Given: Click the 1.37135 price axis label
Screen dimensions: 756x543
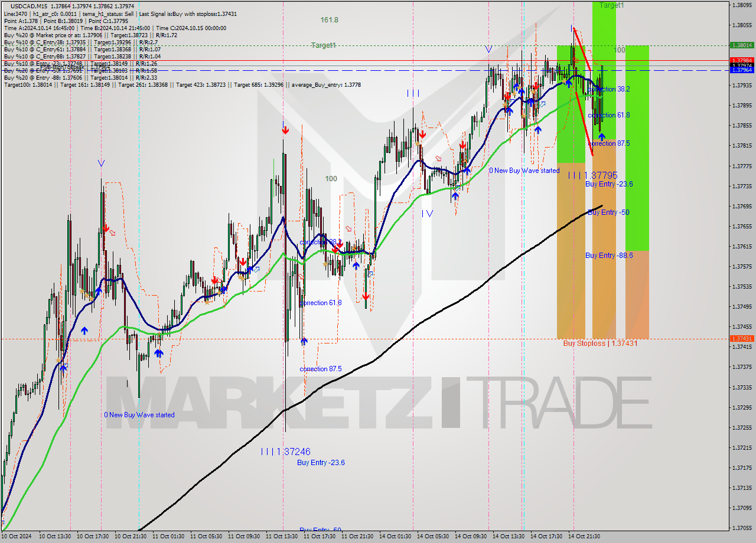Looking at the screenshot, I should coord(742,488).
